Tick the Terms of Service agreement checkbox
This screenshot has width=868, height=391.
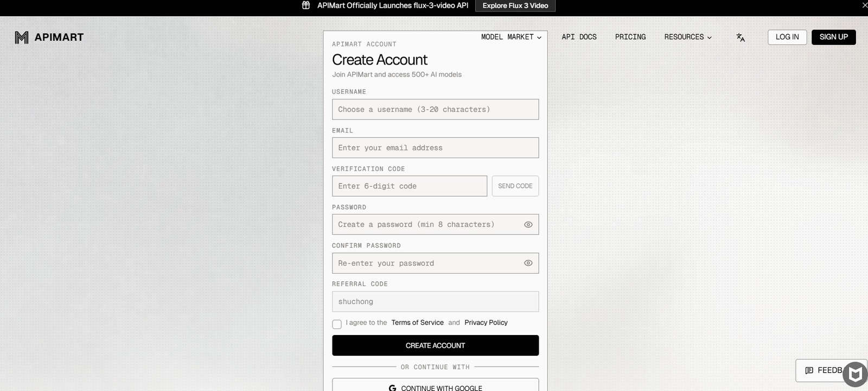(x=337, y=324)
